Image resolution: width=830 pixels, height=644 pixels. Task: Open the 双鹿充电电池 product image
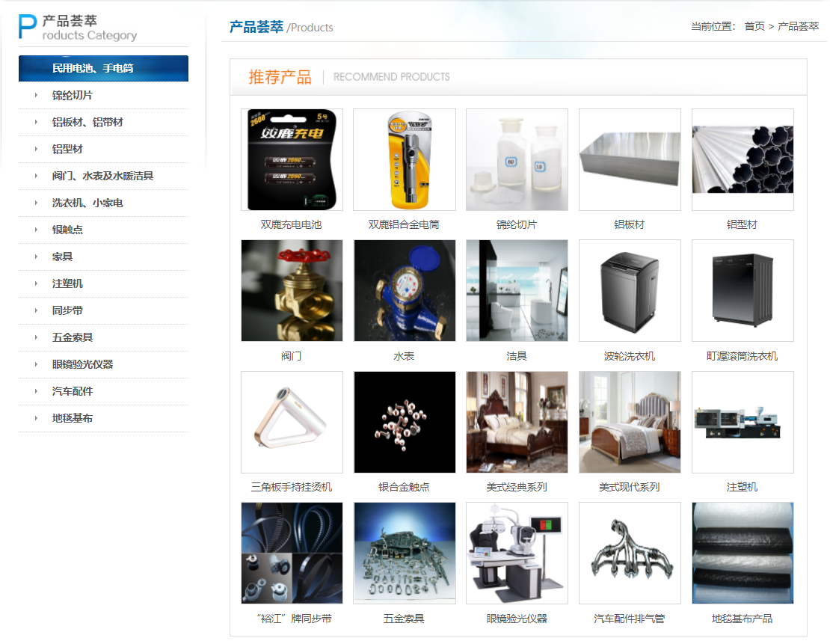click(x=292, y=159)
